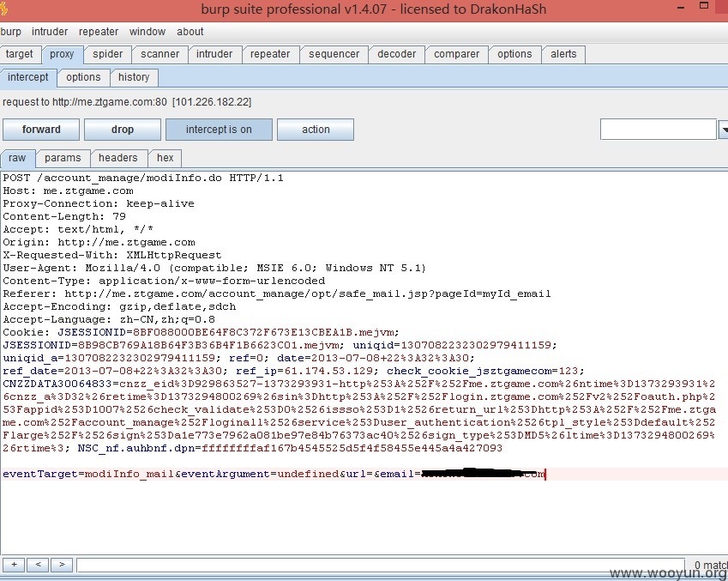Select the intercept sub-tab
The height and width of the screenshot is (581, 728).
[x=27, y=77]
